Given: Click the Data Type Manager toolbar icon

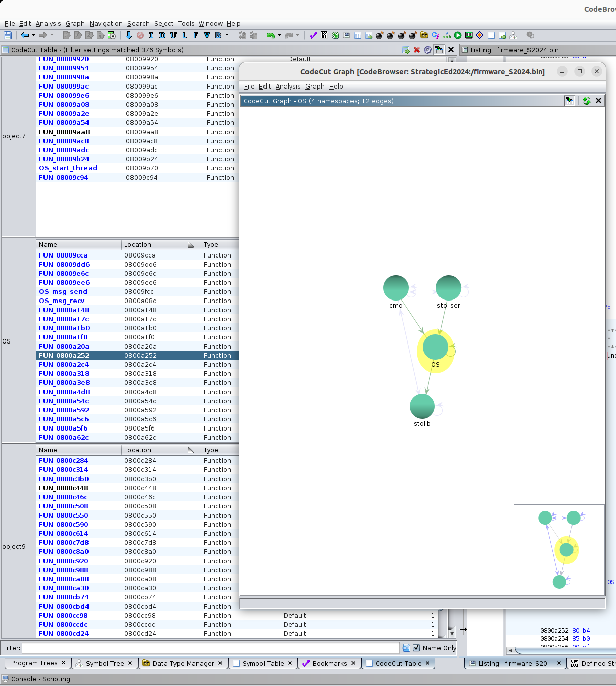Looking at the screenshot, I should point(424,35).
